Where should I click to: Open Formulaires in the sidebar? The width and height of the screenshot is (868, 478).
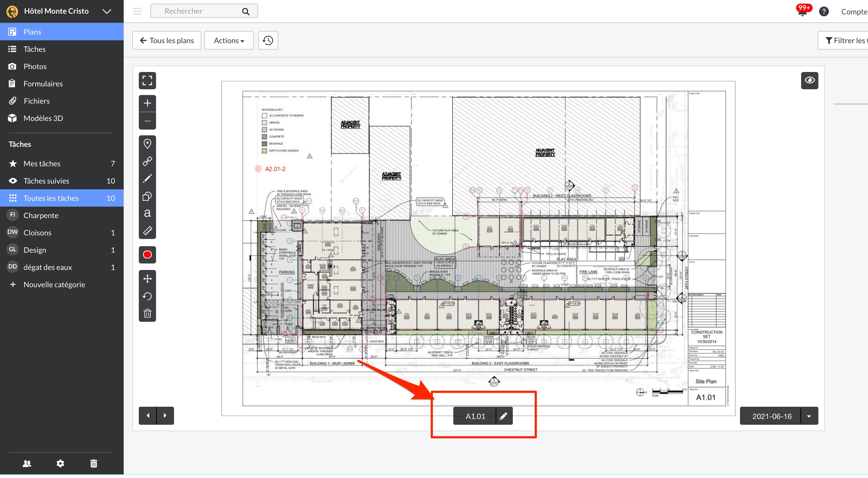(43, 84)
